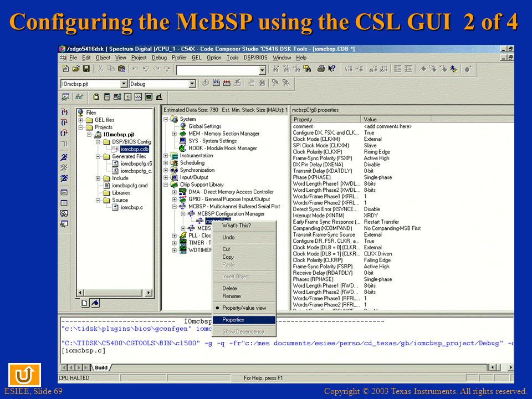532x399 pixels.
Task: Click the Print toolbar icon
Action: (x=321, y=69)
